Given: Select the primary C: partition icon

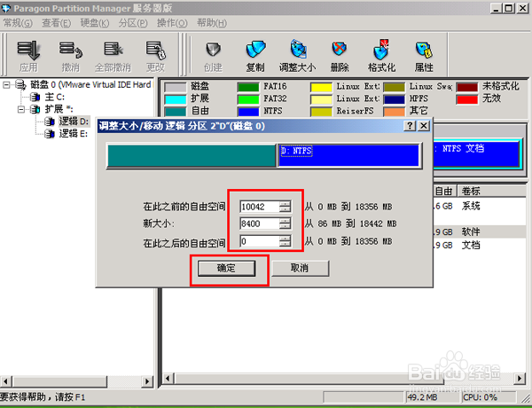Looking at the screenshot, I should pyautogui.click(x=35, y=97).
